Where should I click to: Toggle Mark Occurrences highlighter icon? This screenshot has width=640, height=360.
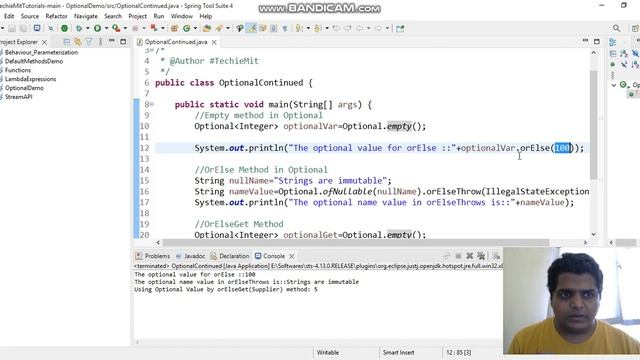[x=251, y=28]
